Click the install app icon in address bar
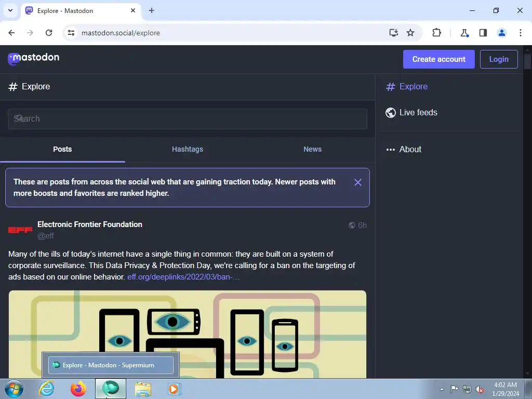 pyautogui.click(x=394, y=33)
